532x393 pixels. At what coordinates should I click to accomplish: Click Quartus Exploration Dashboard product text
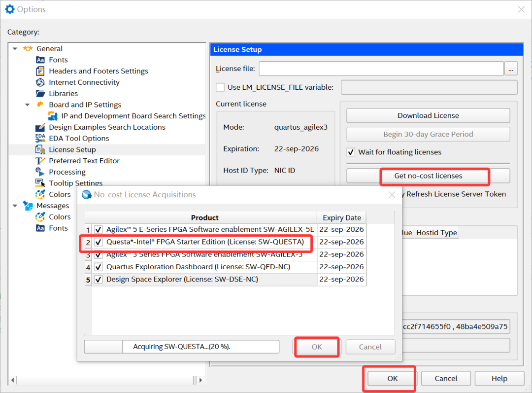[x=198, y=267]
